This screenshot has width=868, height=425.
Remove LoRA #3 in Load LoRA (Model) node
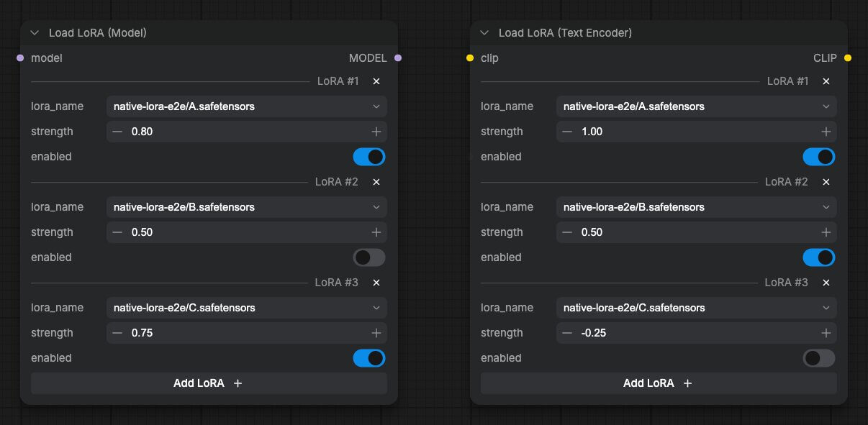[376, 283]
